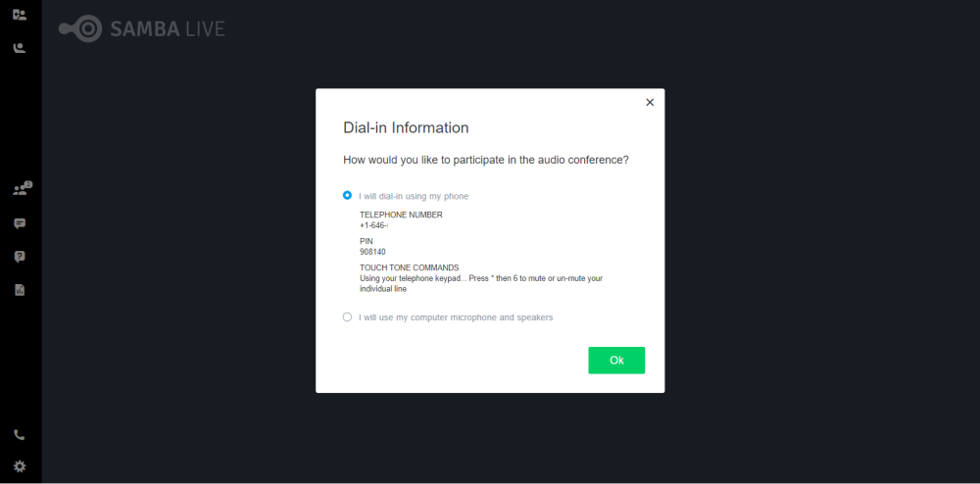Click the PIN value 908140
980x484 pixels.
pyautogui.click(x=372, y=253)
